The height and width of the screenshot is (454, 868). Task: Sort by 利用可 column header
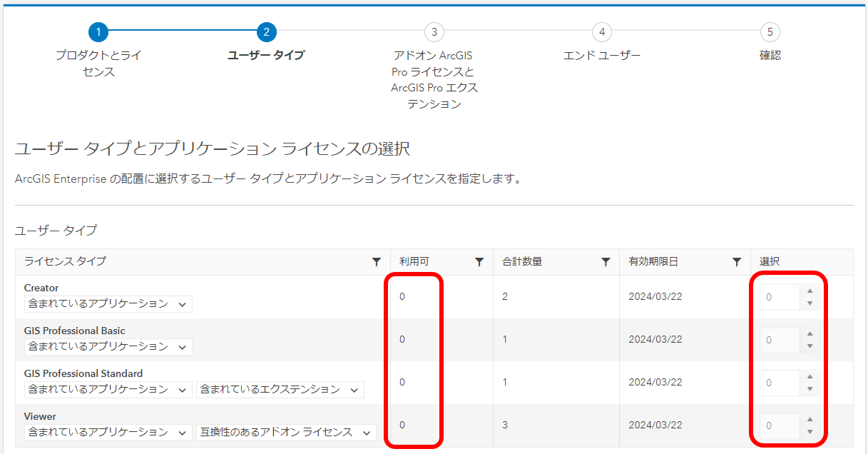[414, 262]
